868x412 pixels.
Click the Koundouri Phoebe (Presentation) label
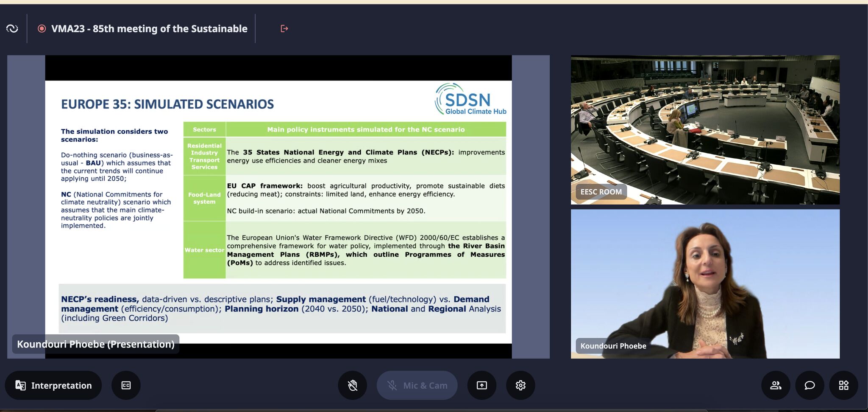[96, 344]
